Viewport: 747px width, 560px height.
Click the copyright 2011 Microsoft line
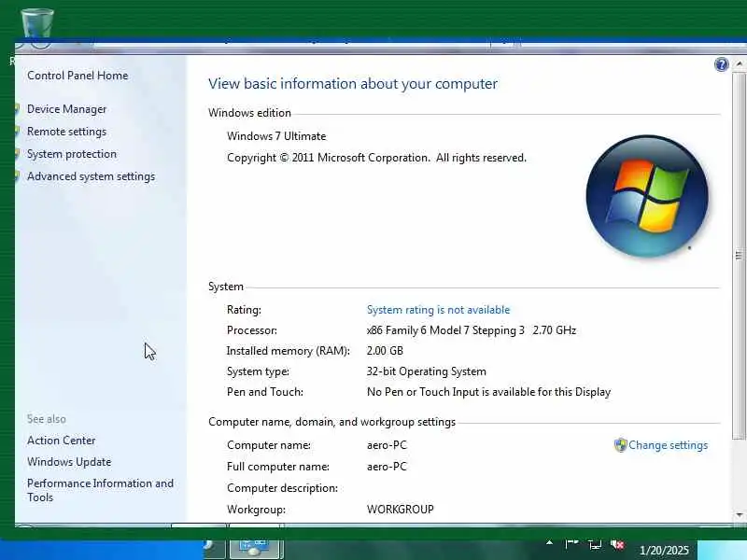coord(376,158)
